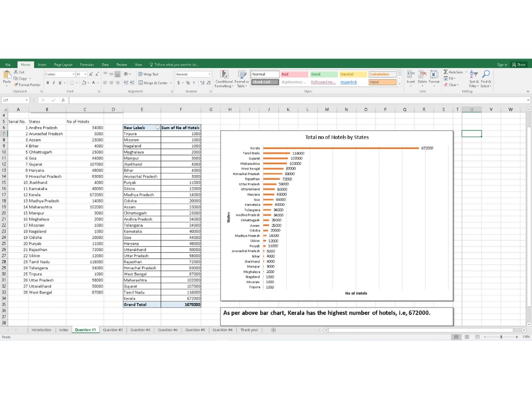Select the Format Painter tool
The width and height of the screenshot is (532, 399).
(27, 85)
